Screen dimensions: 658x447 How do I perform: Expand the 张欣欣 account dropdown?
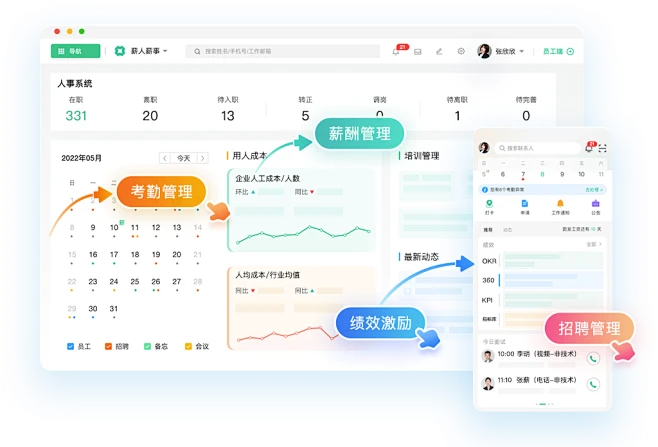[x=522, y=51]
